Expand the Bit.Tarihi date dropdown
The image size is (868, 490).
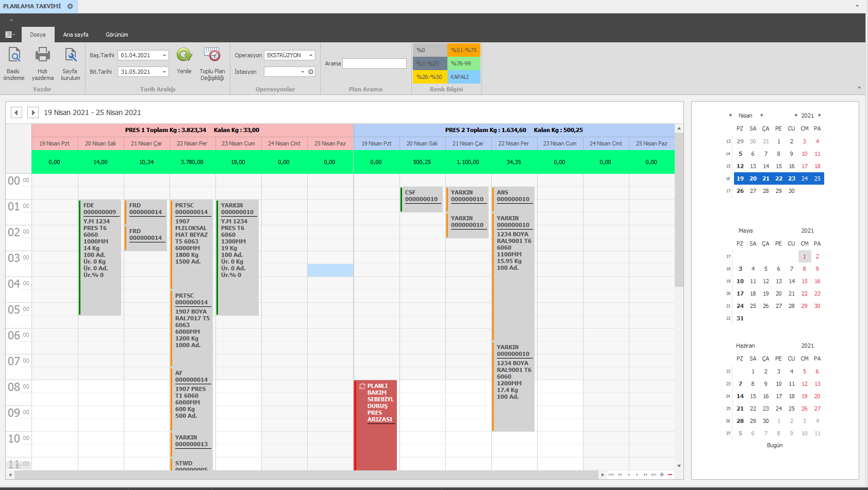tap(164, 72)
